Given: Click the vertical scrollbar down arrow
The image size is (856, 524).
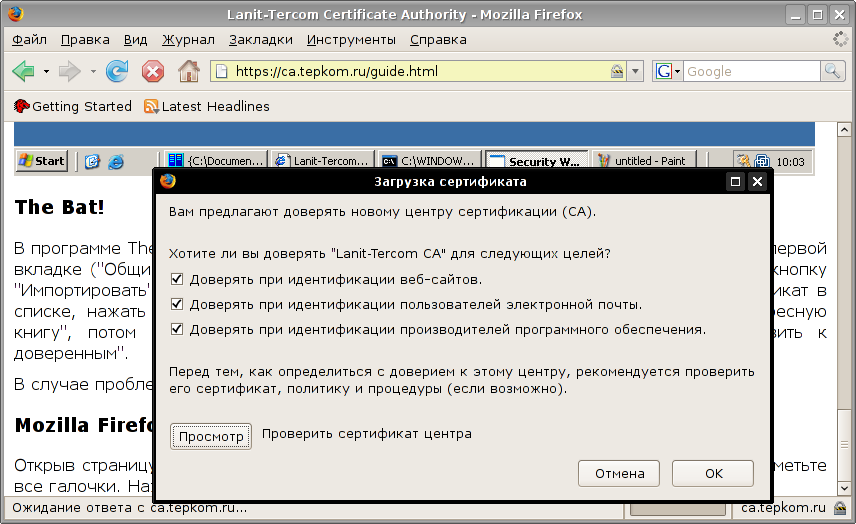Looking at the screenshot, I should (844, 488).
